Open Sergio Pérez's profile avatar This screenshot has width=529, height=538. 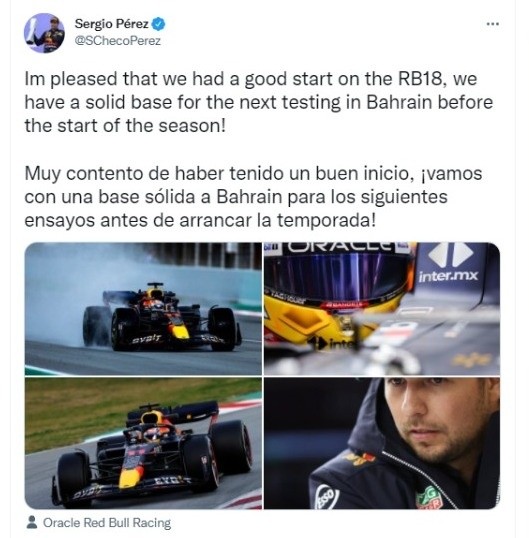[44, 33]
